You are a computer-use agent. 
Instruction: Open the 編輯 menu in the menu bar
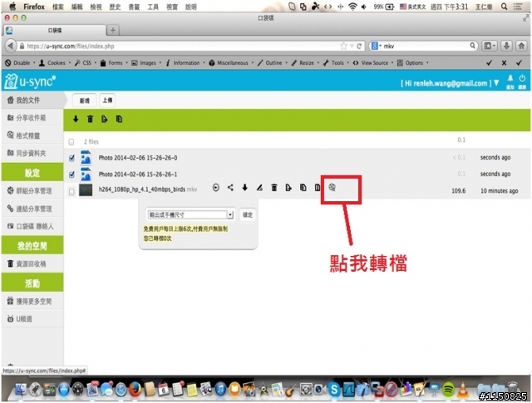pyautogui.click(x=77, y=7)
